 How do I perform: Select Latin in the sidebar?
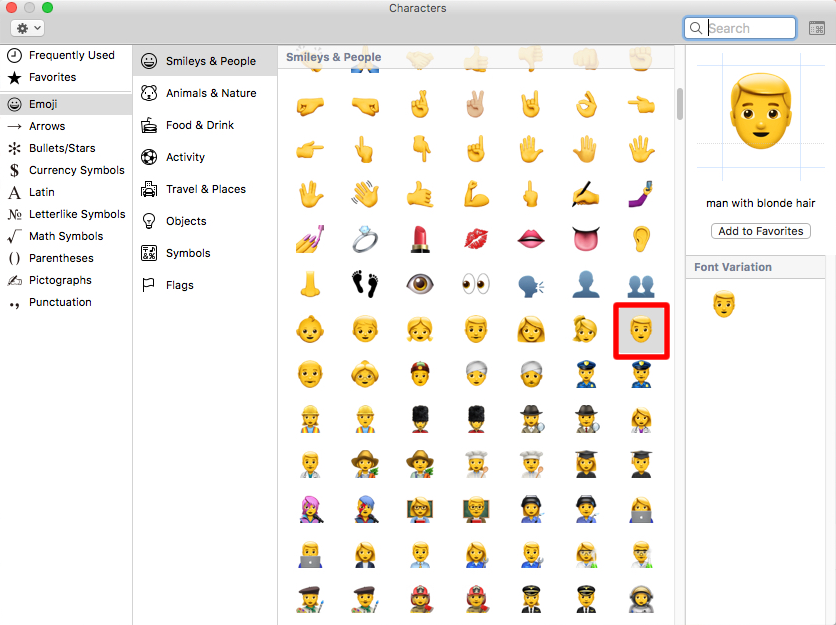(66, 192)
